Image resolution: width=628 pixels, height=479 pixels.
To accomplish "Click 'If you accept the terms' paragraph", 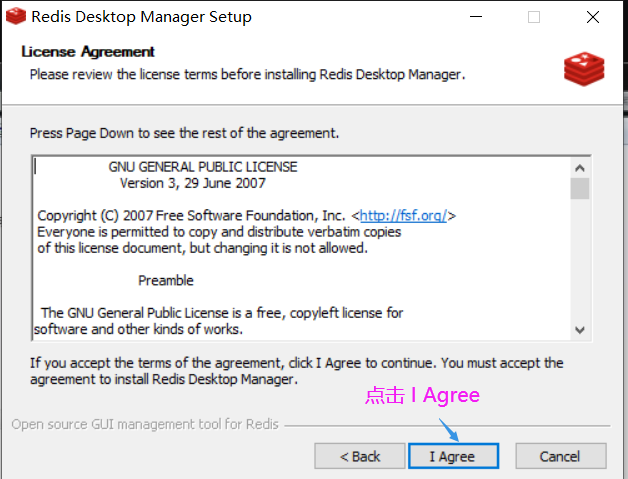I will [296, 371].
